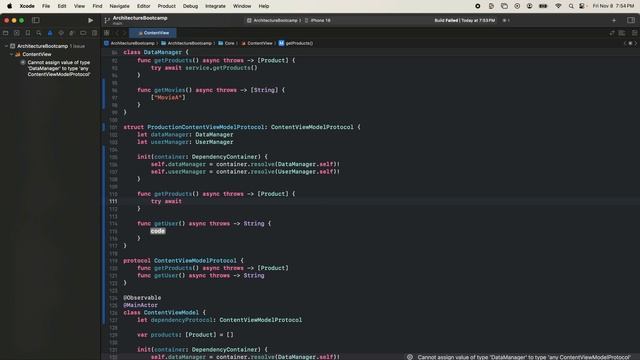
Task: Collapse the ContentView issue row
Action: tap(12, 54)
